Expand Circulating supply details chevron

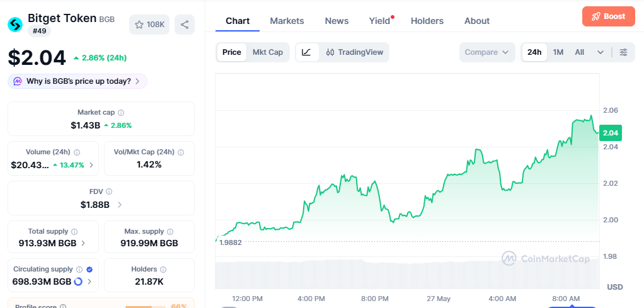(89, 282)
